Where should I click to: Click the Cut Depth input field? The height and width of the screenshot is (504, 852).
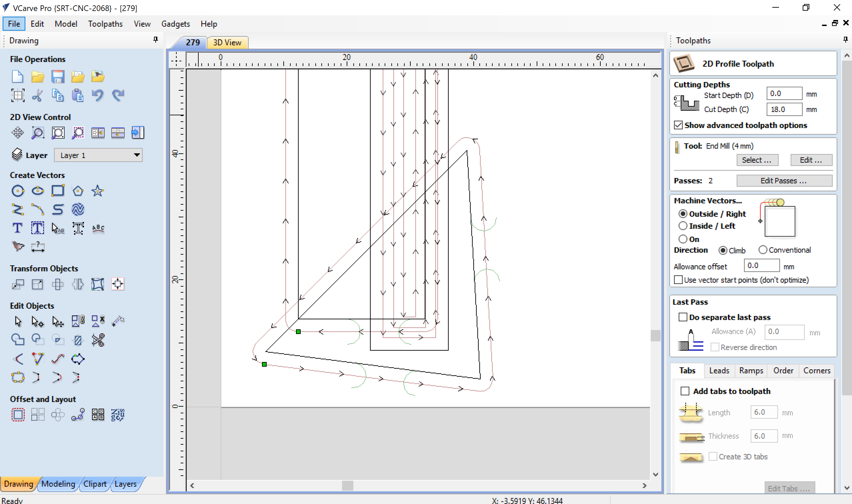[x=784, y=109]
